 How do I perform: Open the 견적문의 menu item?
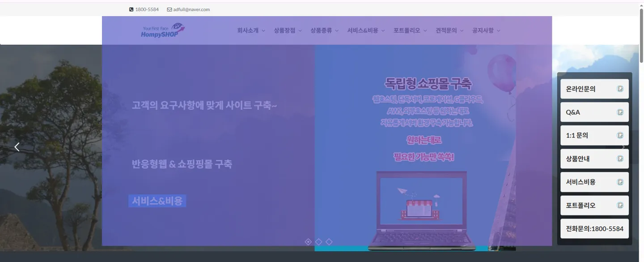[446, 30]
